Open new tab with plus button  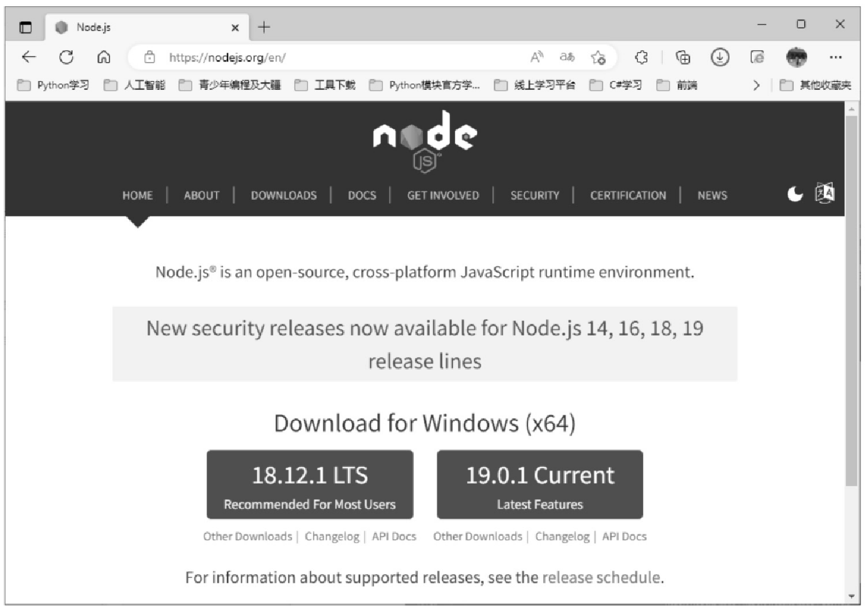pyautogui.click(x=264, y=27)
